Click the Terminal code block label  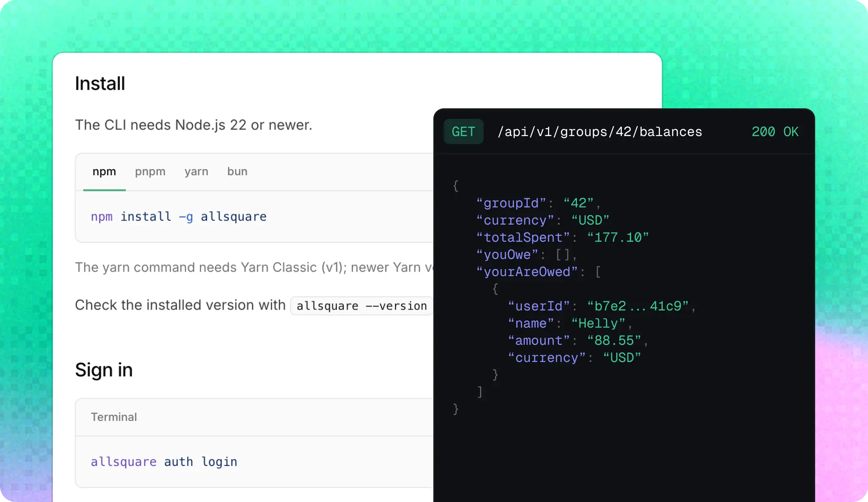pyautogui.click(x=114, y=417)
